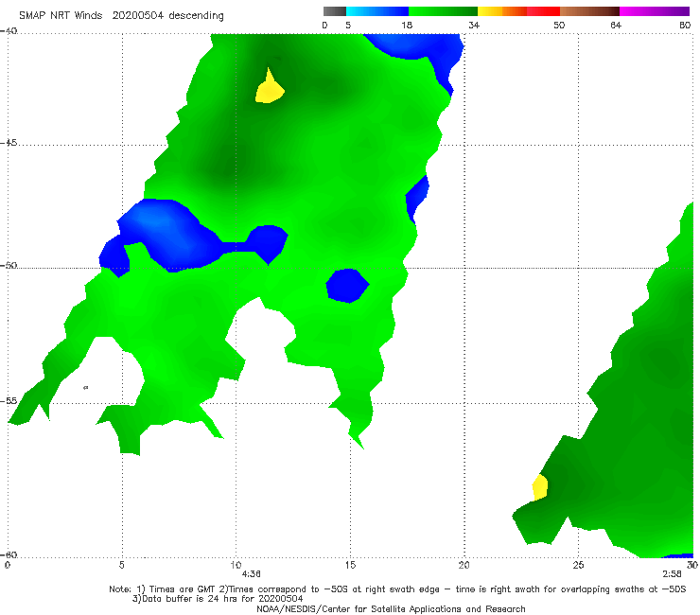Screen dimensions: 700x615
Task: Click the note line starting 'Note: 1) Times are GMT'
Action: point(397,589)
